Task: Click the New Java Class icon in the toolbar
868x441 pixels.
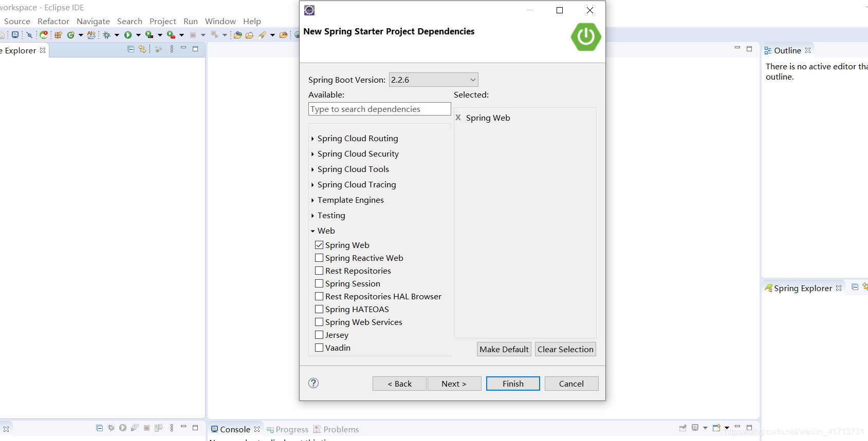Action: pyautogui.click(x=71, y=35)
